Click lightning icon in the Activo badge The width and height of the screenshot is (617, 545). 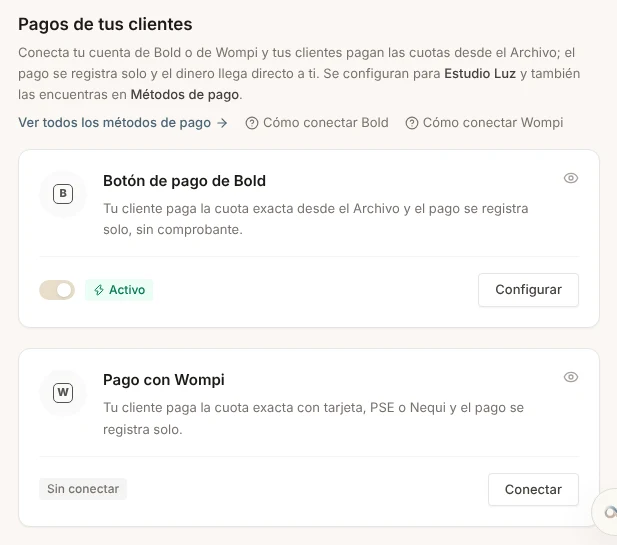tap(99, 290)
